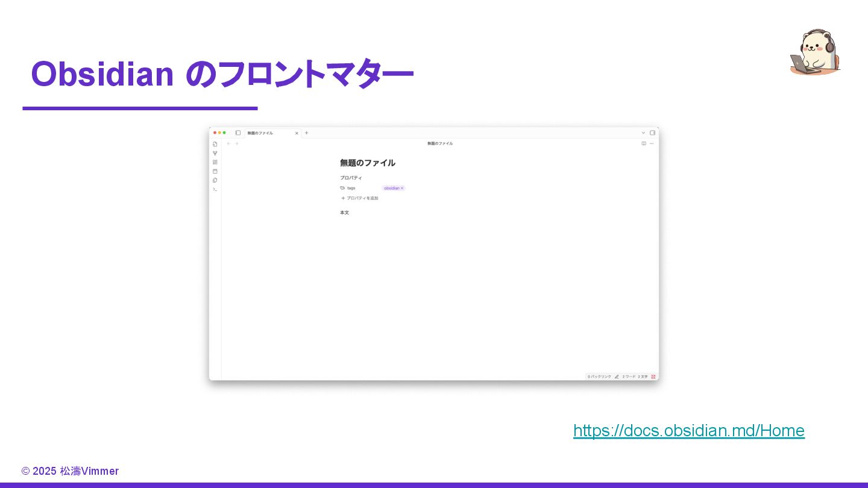Click the hamster mascot image

coord(815,52)
